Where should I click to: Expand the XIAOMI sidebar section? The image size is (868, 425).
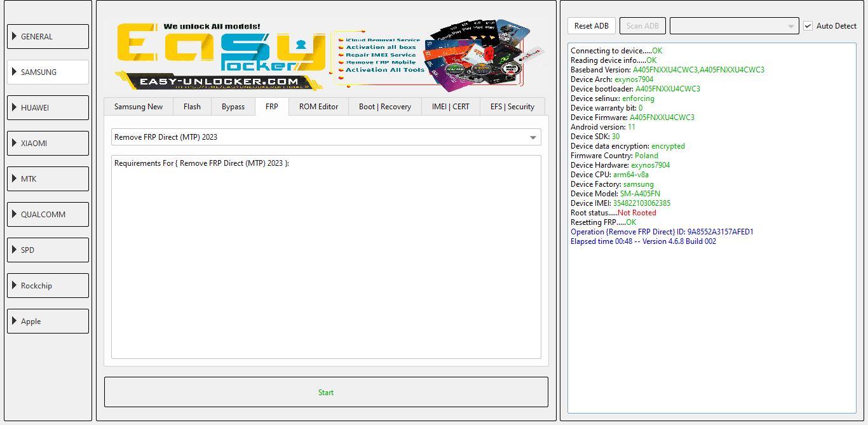48,143
